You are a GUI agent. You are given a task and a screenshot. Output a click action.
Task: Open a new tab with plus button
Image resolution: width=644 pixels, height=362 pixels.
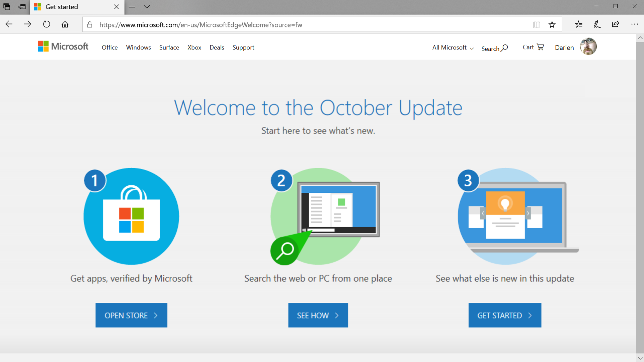click(132, 7)
